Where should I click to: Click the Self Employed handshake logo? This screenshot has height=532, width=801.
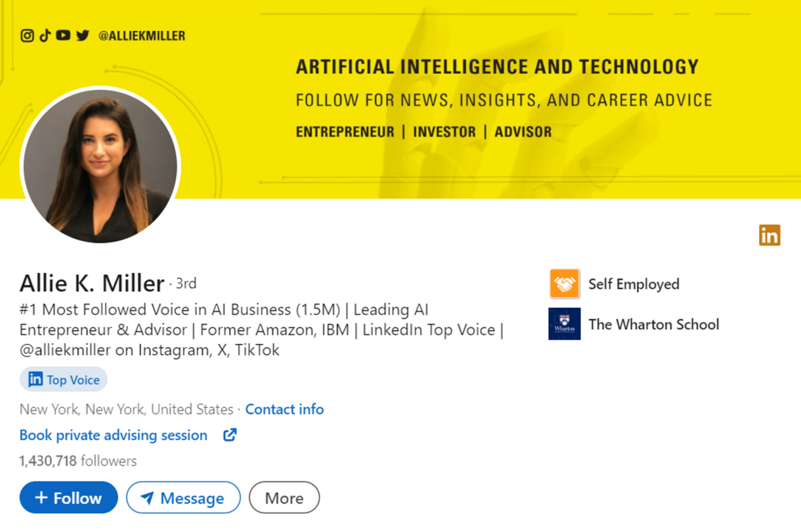pyautogui.click(x=564, y=284)
